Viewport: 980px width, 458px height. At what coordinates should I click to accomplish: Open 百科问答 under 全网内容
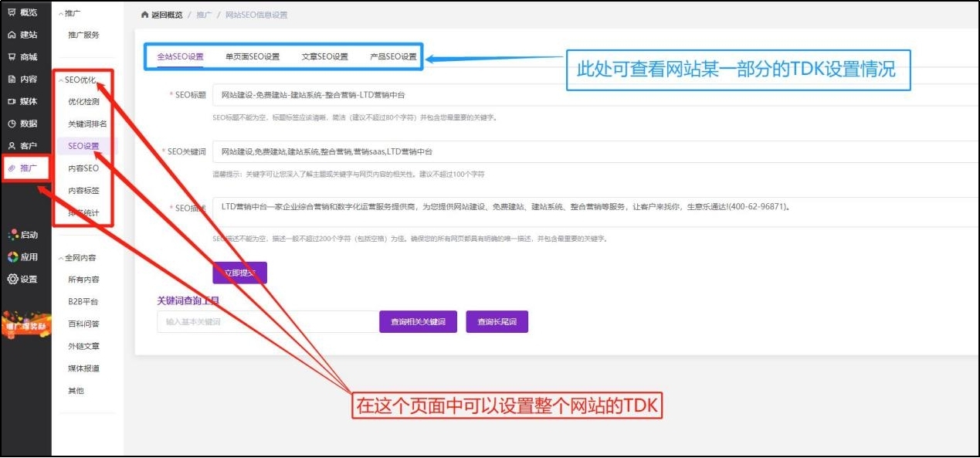pyautogui.click(x=83, y=324)
